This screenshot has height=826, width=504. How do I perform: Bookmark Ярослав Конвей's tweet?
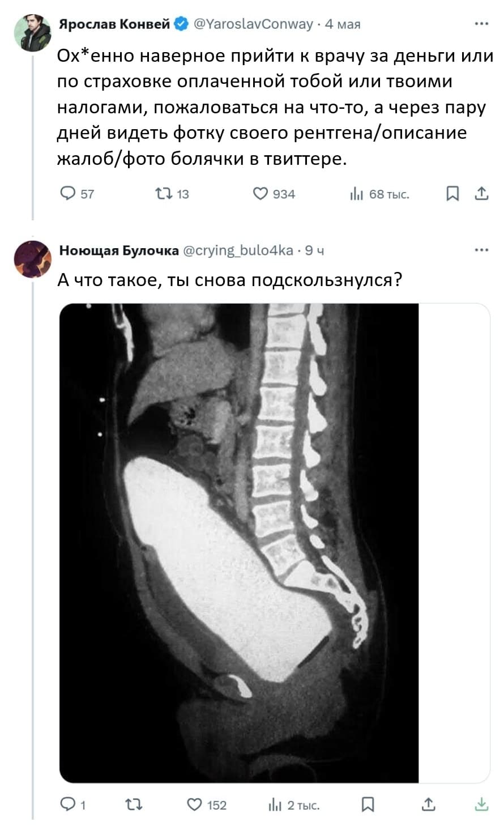pos(452,194)
